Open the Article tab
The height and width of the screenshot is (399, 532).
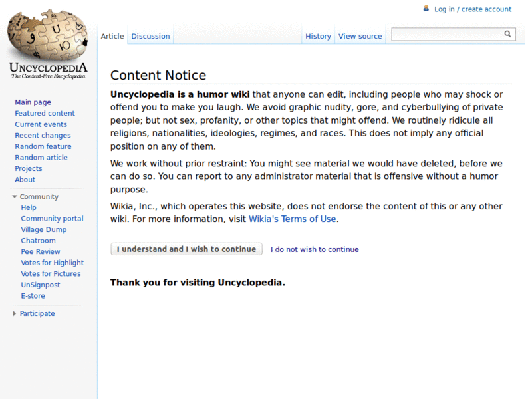pos(112,36)
